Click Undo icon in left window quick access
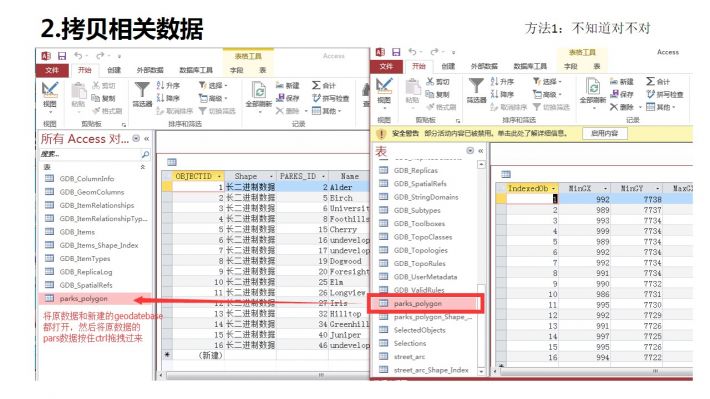This screenshot has height=399, width=710. [78, 55]
